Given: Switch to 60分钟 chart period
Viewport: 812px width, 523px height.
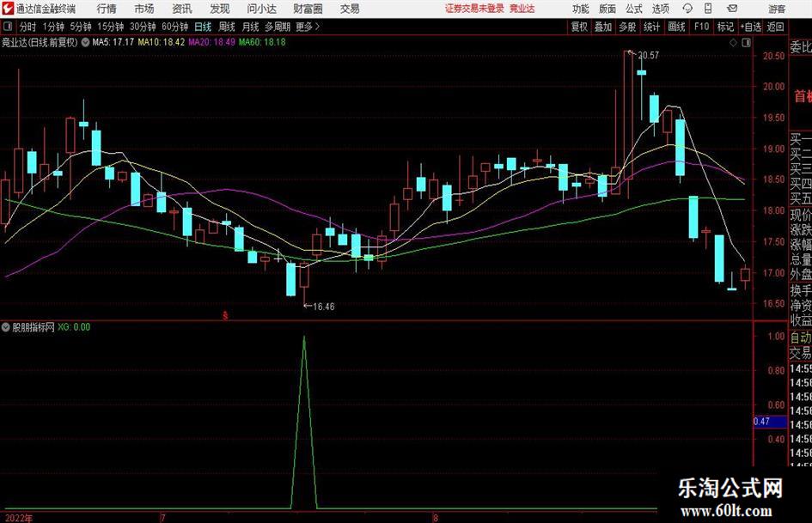Looking at the screenshot, I should tap(175, 27).
